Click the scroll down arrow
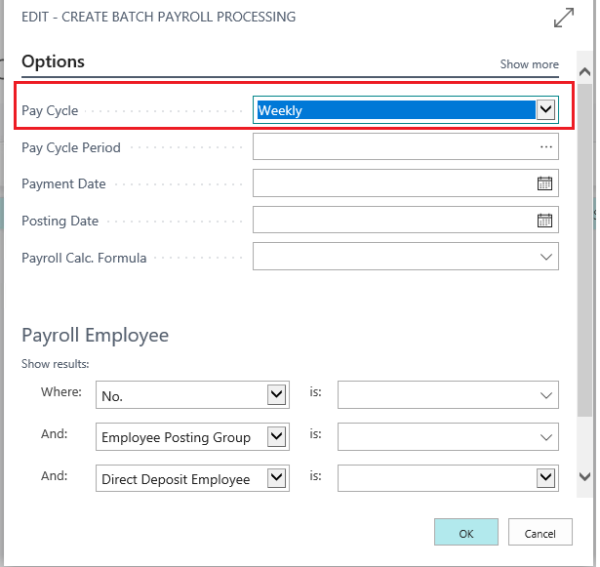Viewport: 600px width, 567px height. coord(585,477)
